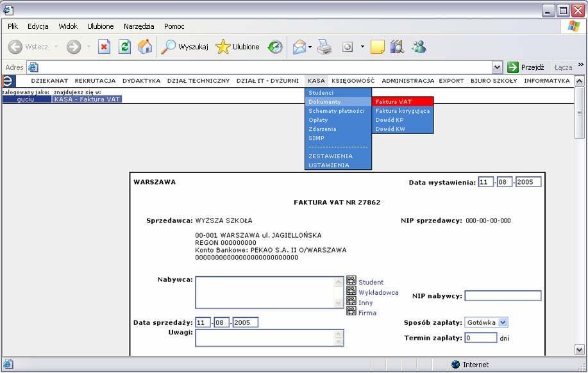Viewport: 588px width, 373px height.
Task: Open Ulubione favorites star in toolbar
Action: click(237, 47)
